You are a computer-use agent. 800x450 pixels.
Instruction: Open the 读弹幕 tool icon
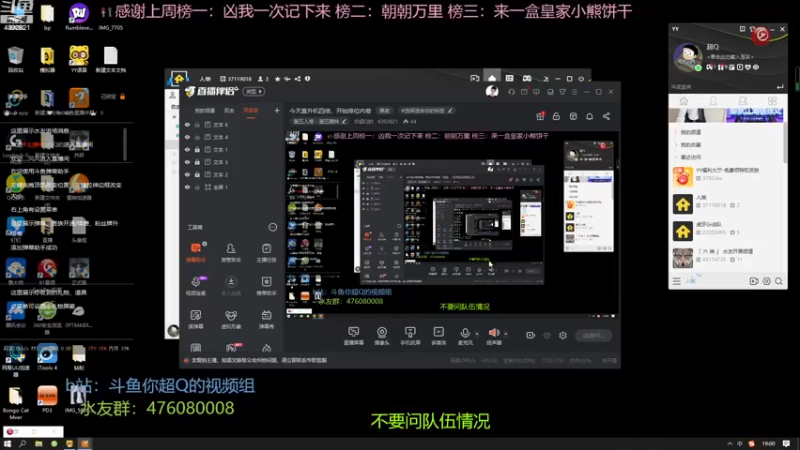(196, 319)
